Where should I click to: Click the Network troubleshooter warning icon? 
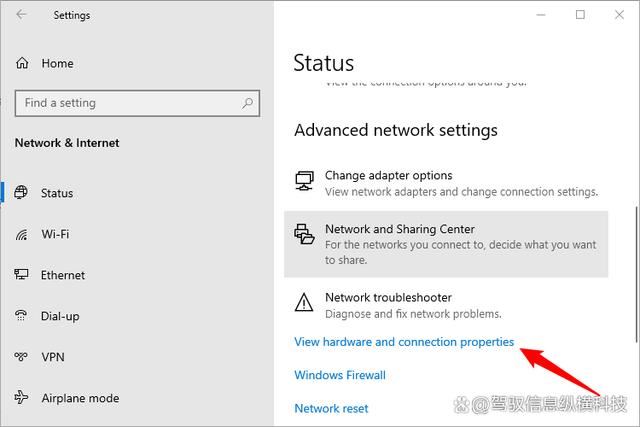pos(304,302)
